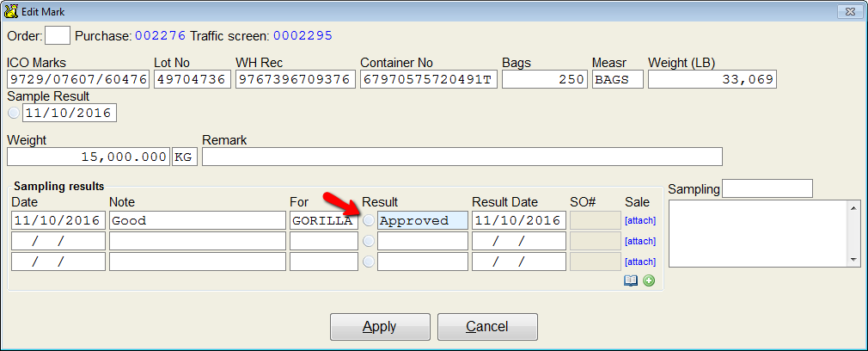Click Sampling text area scroll down arrow

(854, 260)
